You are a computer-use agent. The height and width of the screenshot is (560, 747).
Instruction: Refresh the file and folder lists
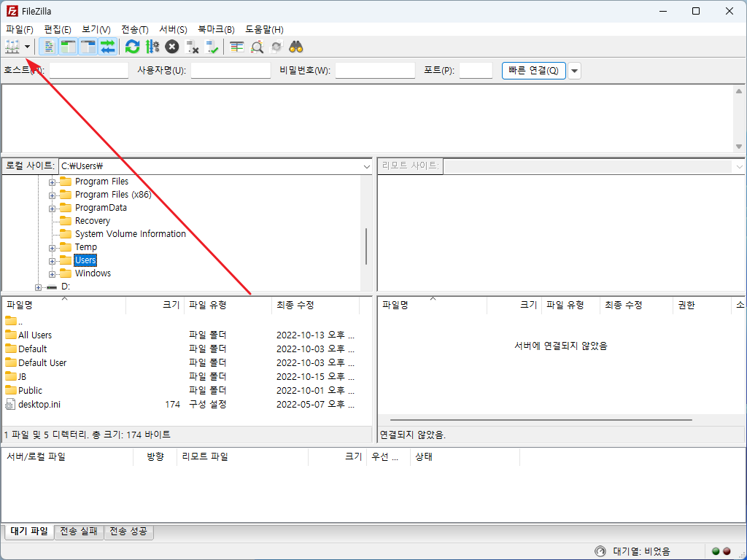coord(133,47)
